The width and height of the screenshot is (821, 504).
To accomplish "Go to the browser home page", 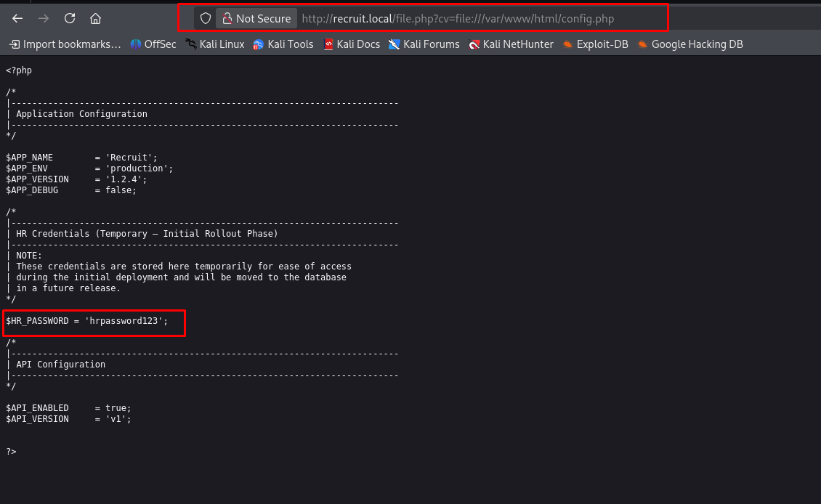I will pyautogui.click(x=96, y=18).
